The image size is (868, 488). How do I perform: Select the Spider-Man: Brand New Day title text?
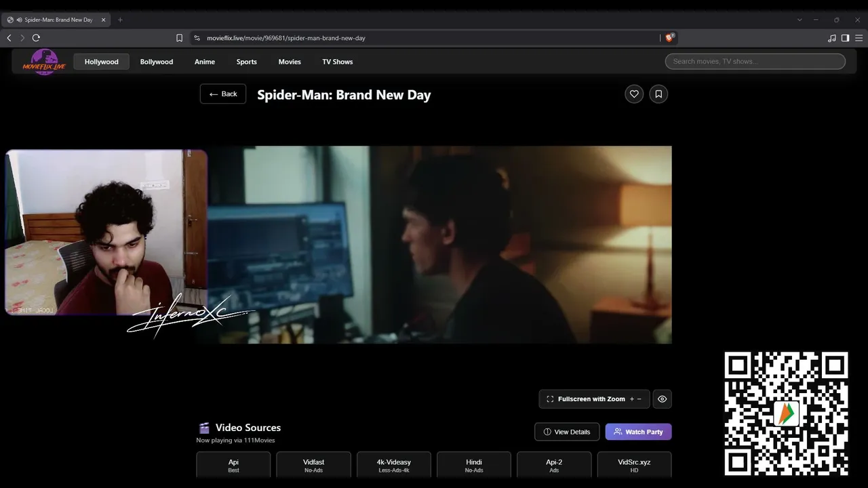[344, 95]
